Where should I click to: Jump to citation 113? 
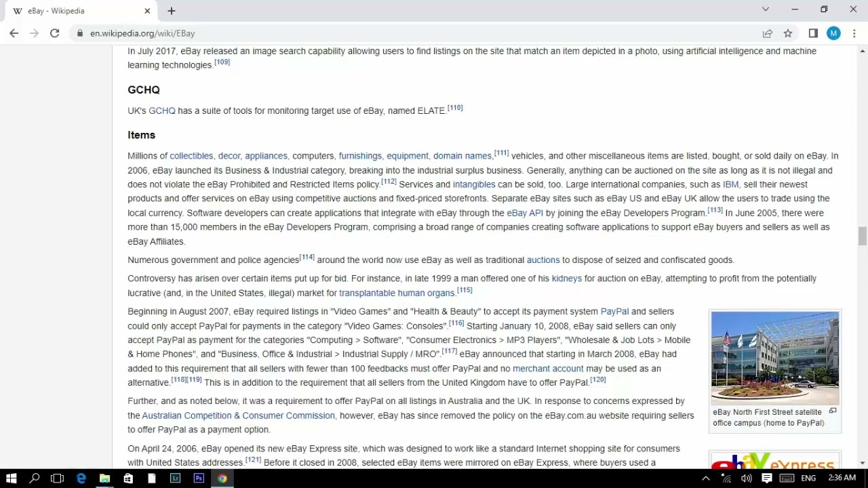coord(715,209)
